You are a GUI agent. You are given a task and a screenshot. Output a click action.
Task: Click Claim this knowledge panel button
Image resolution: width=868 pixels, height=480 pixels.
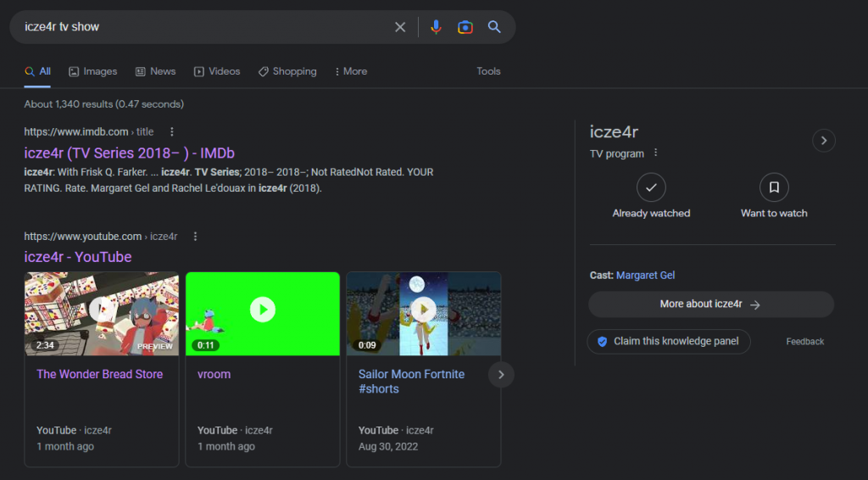click(x=669, y=342)
